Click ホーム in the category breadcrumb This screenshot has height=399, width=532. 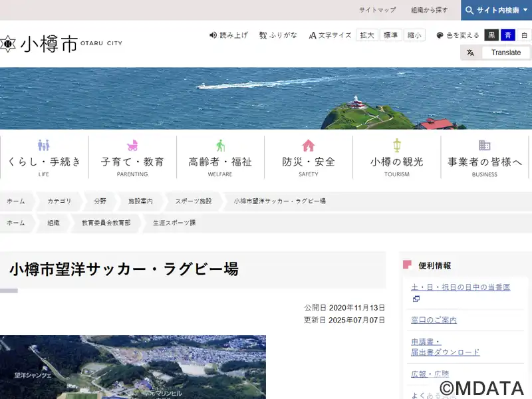(x=15, y=201)
